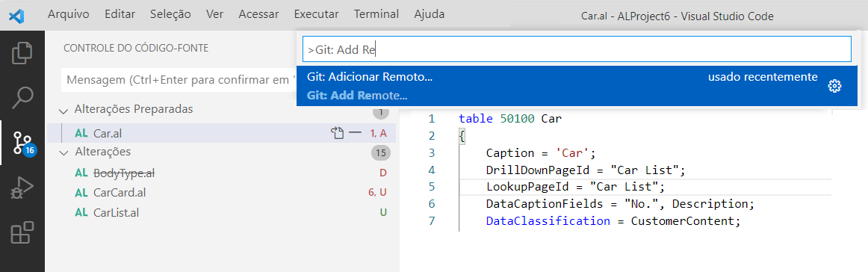This screenshot has height=272, width=868.
Task: Open Source Control view with 16 badge
Action: tap(23, 143)
